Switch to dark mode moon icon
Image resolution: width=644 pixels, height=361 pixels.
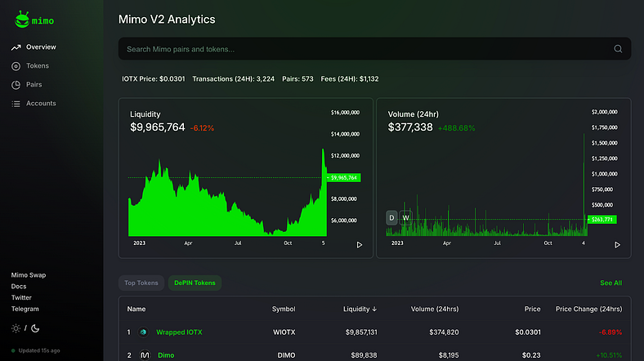click(x=35, y=328)
